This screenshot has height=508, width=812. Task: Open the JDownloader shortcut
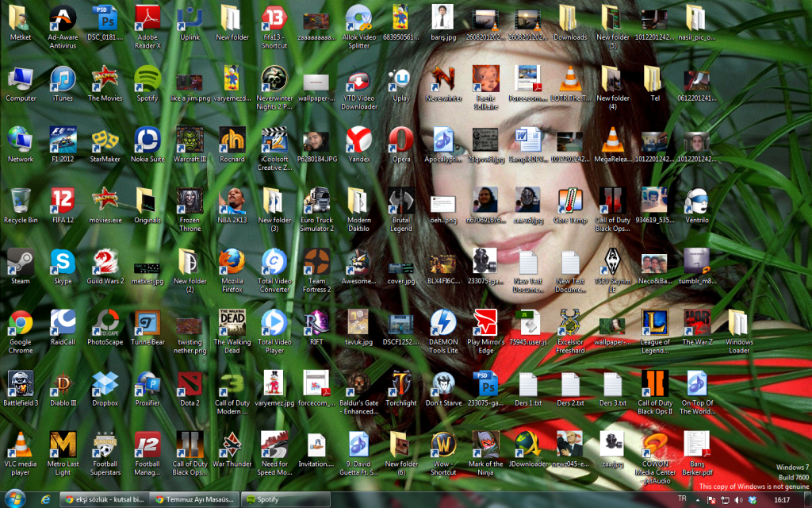pos(527,445)
